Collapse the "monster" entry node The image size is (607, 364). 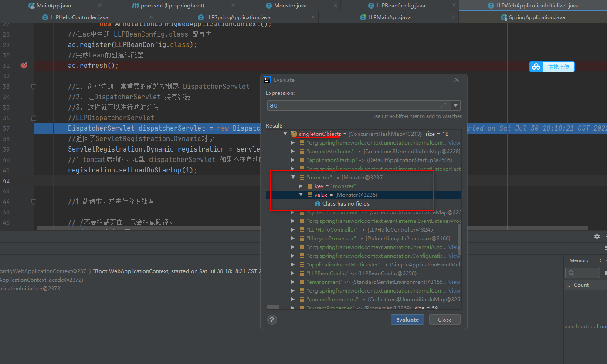tap(293, 177)
